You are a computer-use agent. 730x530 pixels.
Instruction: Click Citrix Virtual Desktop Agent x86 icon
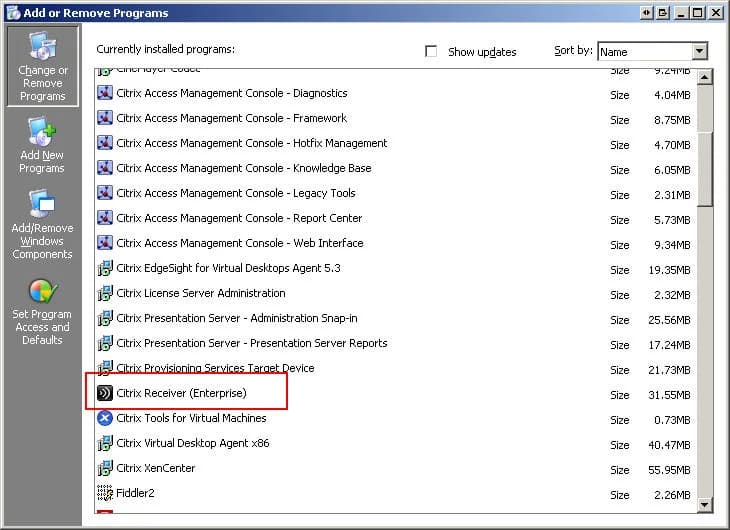[105, 443]
